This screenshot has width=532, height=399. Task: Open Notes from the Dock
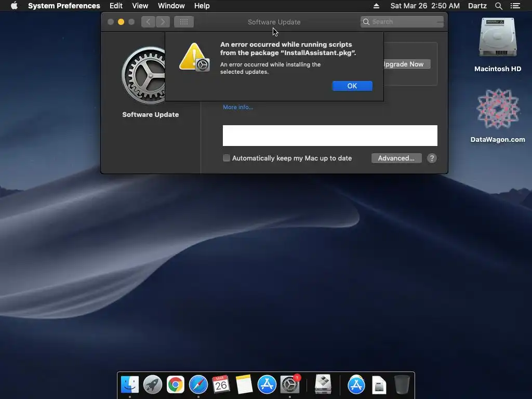point(244,384)
